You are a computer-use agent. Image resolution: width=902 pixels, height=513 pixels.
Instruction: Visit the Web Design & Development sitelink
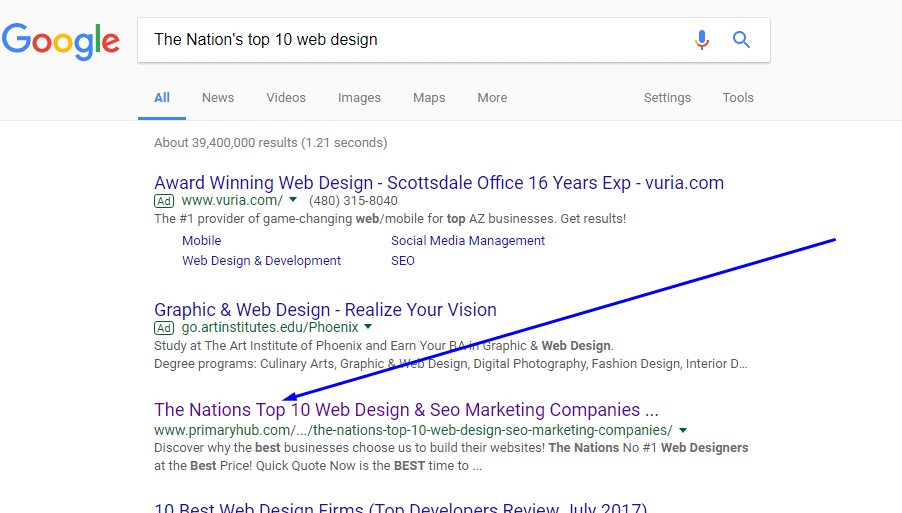(x=261, y=261)
